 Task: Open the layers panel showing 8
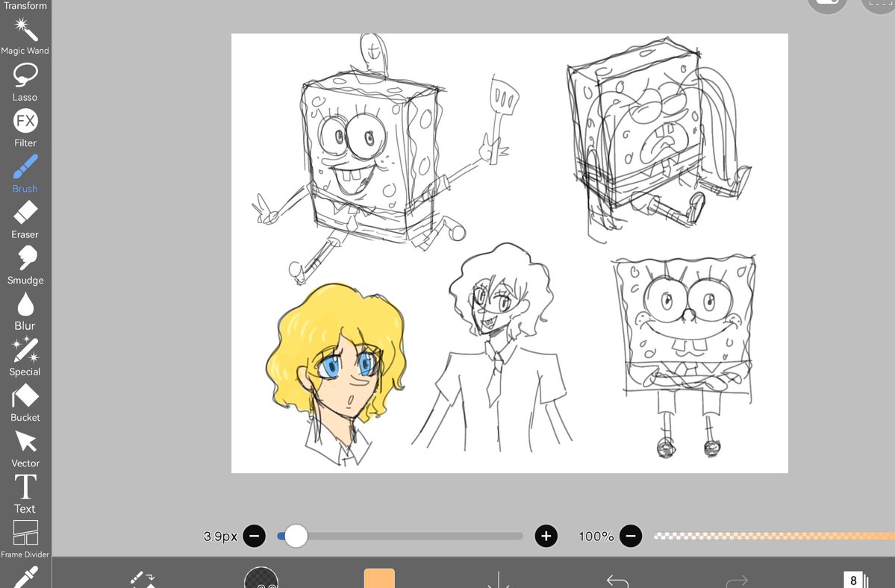tap(855, 580)
